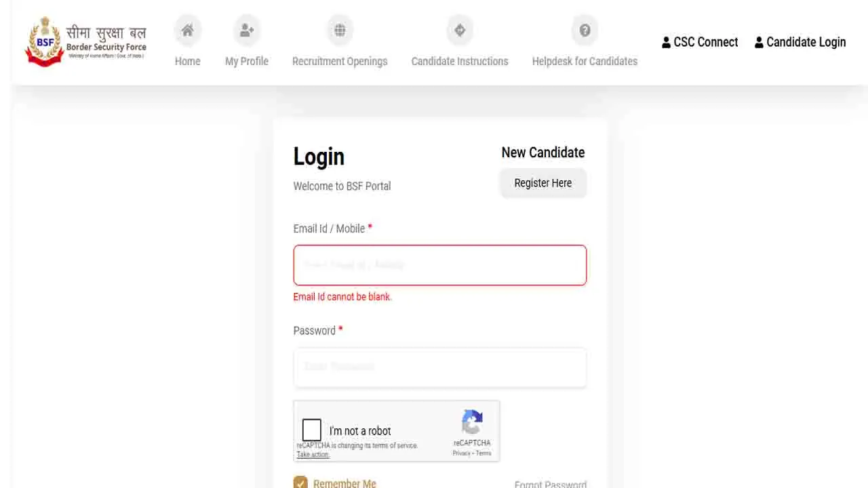Click the reCAPTCHA Take action link
Viewport: 868px width, 488px height.
coord(313,455)
